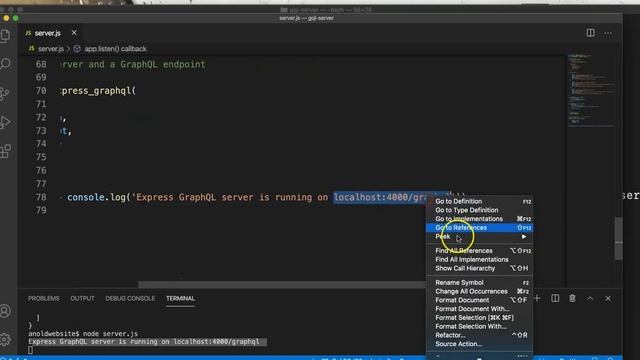Screen dimensions: 640x360
Task: Click 'node server.js' terminal command line
Action: click(83, 333)
